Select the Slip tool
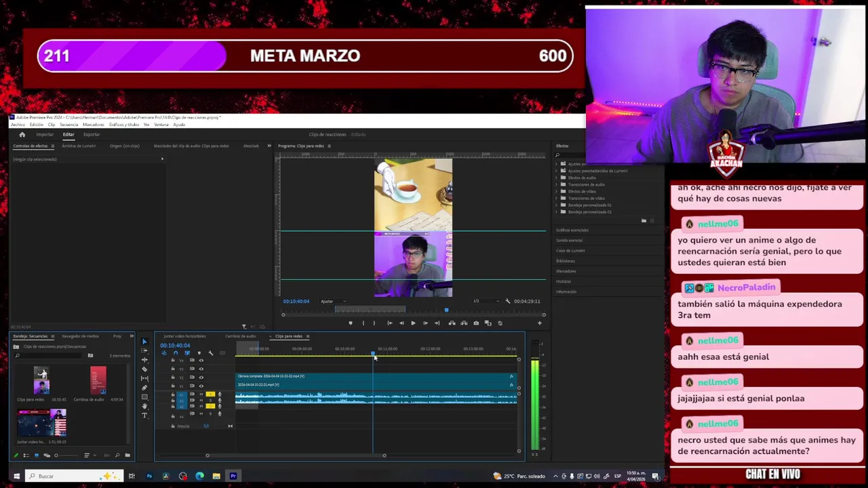The width and height of the screenshot is (868, 488). 144,378
